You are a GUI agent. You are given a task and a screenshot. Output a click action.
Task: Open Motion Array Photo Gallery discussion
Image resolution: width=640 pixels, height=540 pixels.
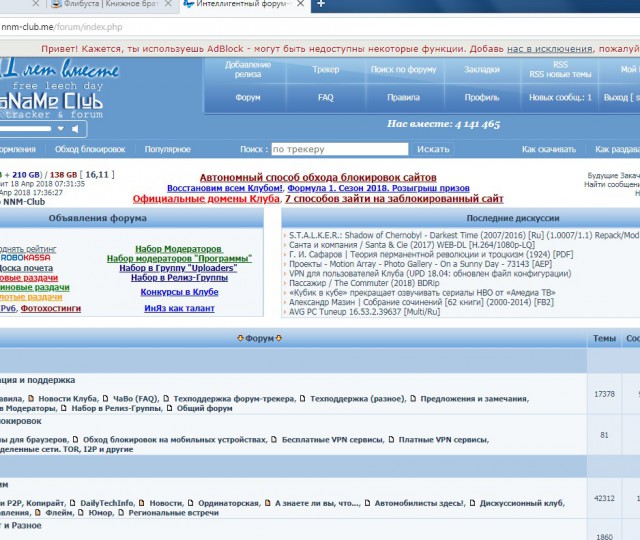point(420,264)
